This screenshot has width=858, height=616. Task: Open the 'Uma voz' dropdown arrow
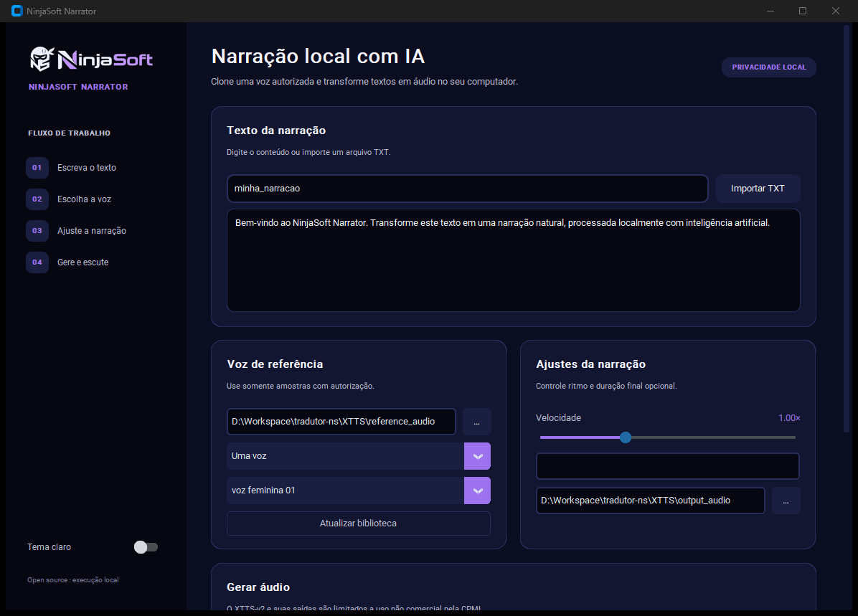point(477,456)
